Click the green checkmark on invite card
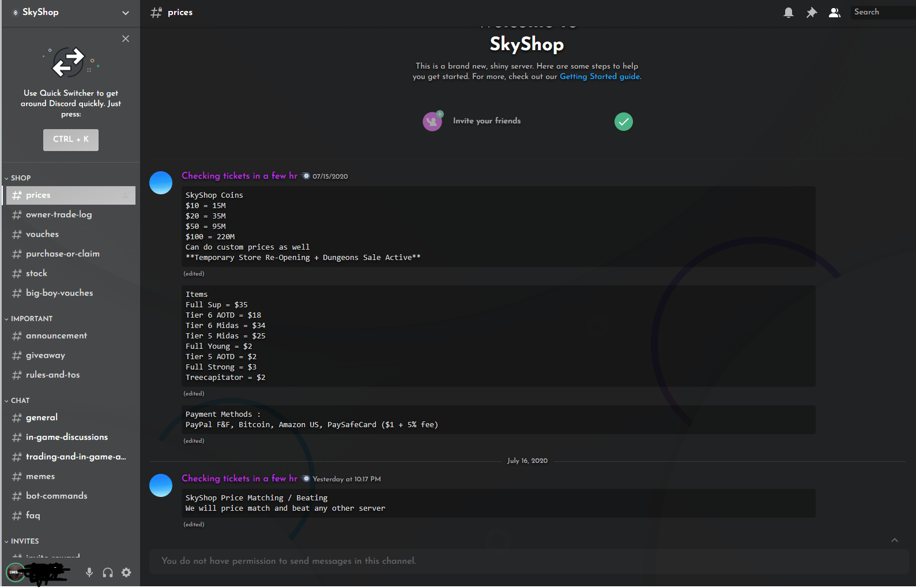This screenshot has width=916, height=588. [623, 122]
